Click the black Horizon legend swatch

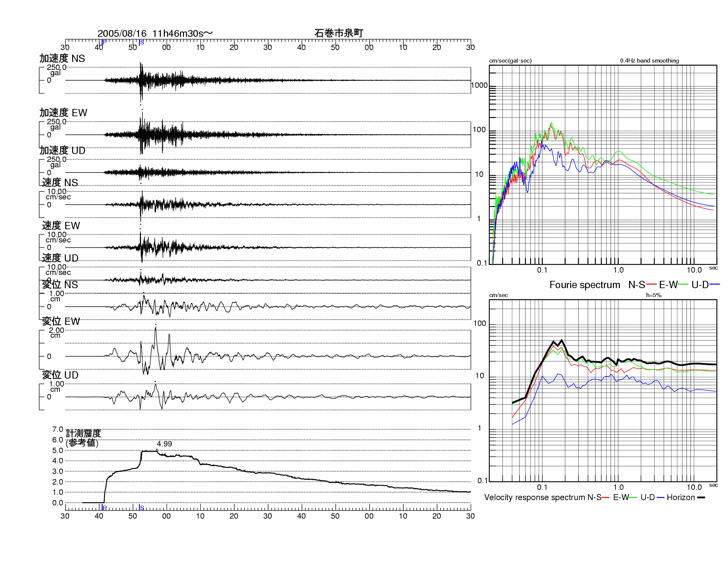coord(701,498)
